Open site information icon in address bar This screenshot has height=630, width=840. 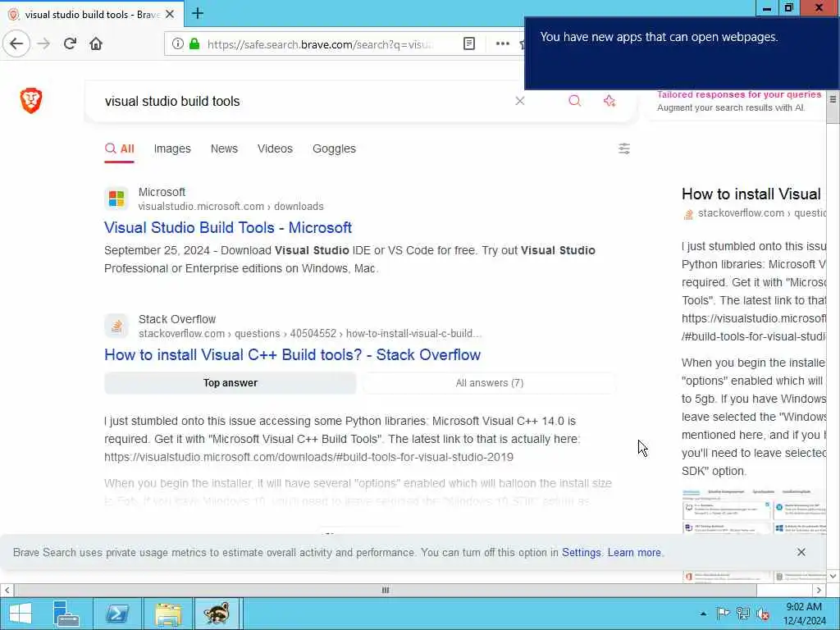[178, 44]
